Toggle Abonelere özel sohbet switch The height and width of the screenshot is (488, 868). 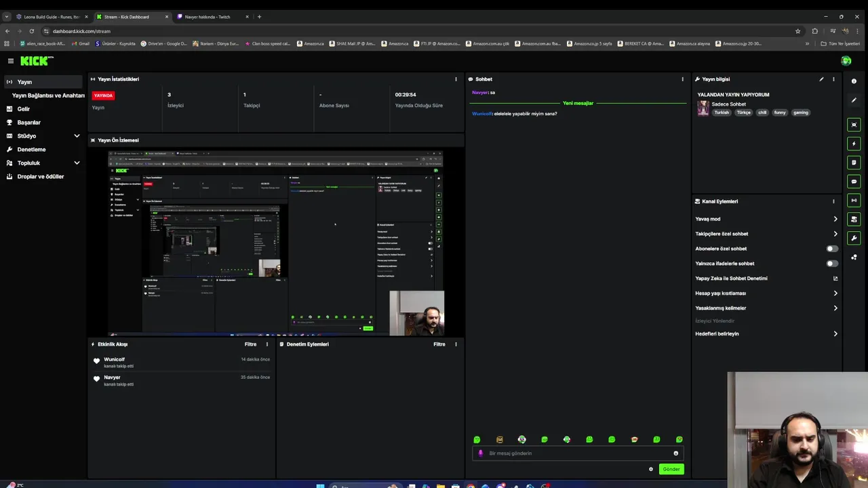tap(832, 249)
